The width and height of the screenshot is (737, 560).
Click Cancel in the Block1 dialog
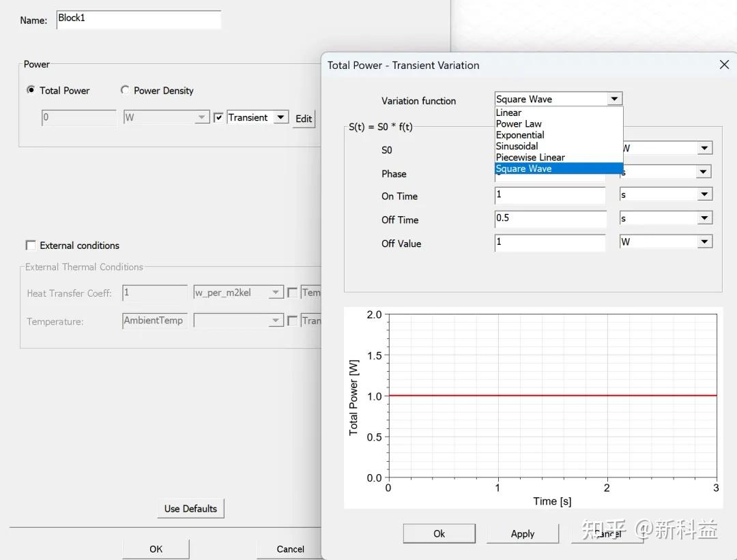(289, 548)
